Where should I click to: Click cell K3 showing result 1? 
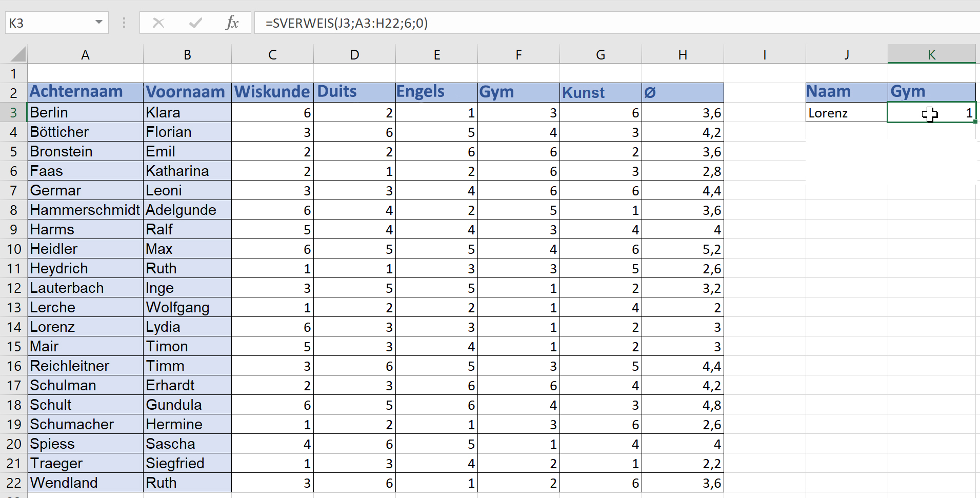(932, 112)
